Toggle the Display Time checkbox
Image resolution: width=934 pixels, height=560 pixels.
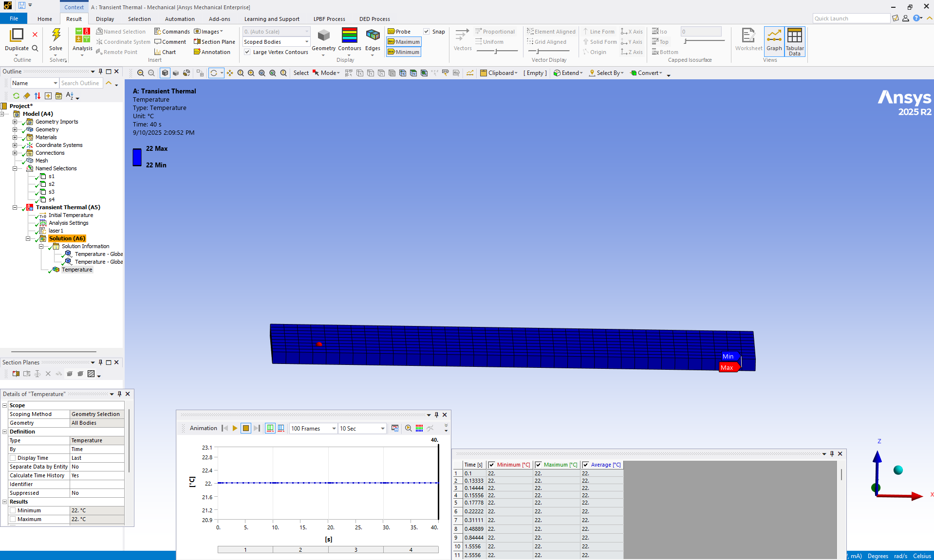pos(13,458)
